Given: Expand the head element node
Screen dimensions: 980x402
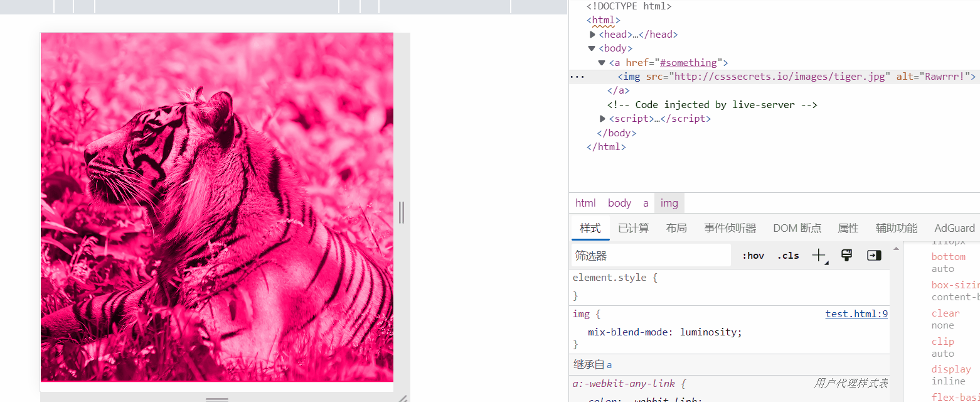Looking at the screenshot, I should tap(592, 35).
